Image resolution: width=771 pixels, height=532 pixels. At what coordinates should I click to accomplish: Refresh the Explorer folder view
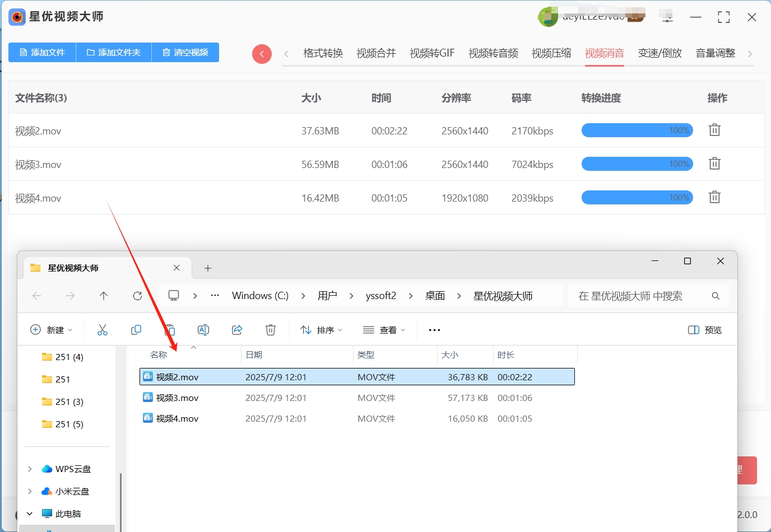click(137, 296)
